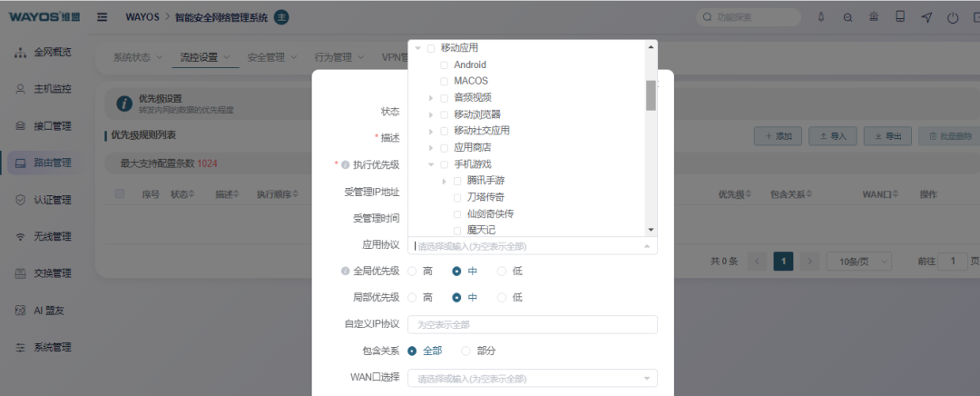Expand the 腾讯手游 tree node

(x=444, y=182)
